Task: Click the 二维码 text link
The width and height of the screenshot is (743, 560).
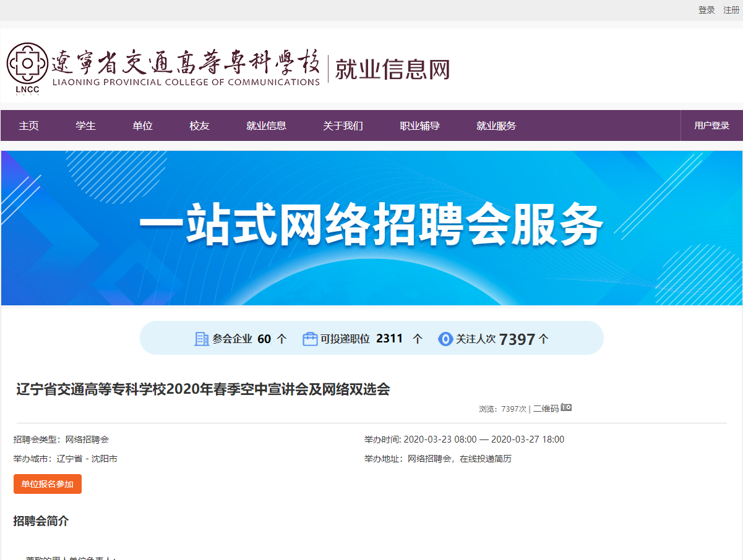Action: [x=546, y=409]
